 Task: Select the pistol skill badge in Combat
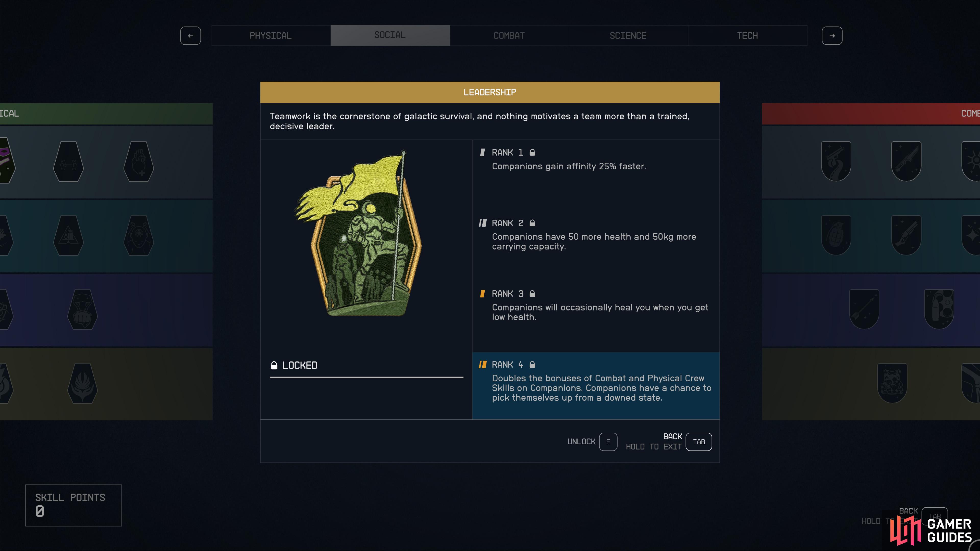coord(836,161)
